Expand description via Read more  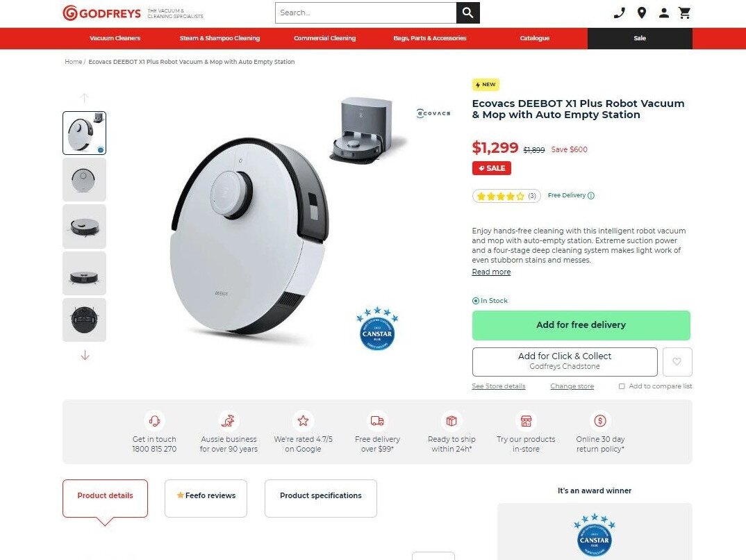[491, 272]
